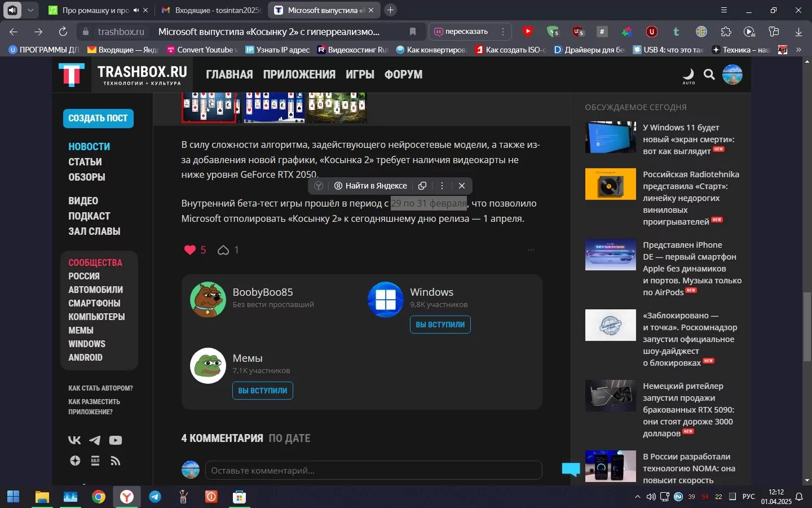The height and width of the screenshot is (508, 812).
Task: Change comment sorting via ПО ДАТЕ
Action: click(289, 439)
